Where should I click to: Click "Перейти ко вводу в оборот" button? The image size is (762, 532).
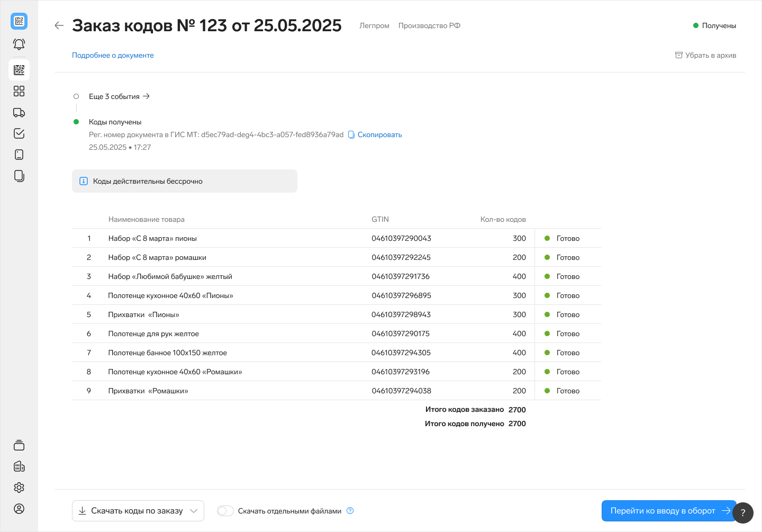point(669,511)
